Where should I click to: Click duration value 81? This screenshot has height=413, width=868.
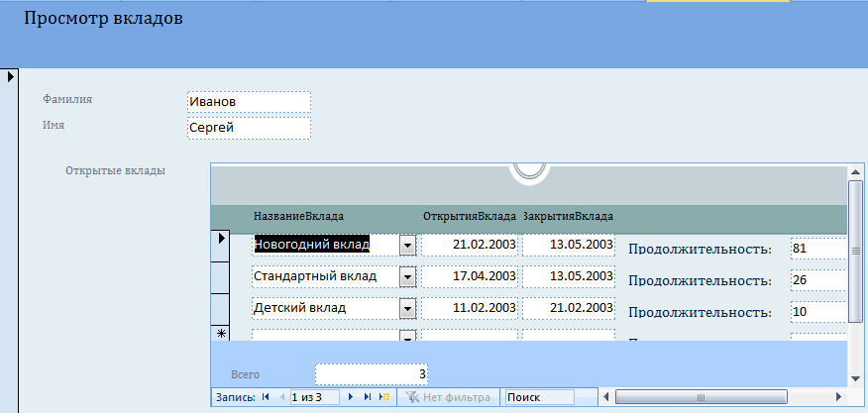click(x=818, y=249)
